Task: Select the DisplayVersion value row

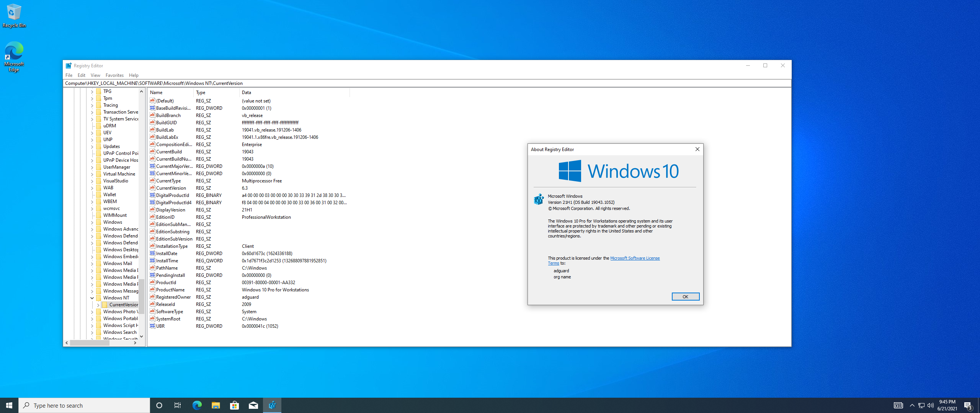Action: 249,210
